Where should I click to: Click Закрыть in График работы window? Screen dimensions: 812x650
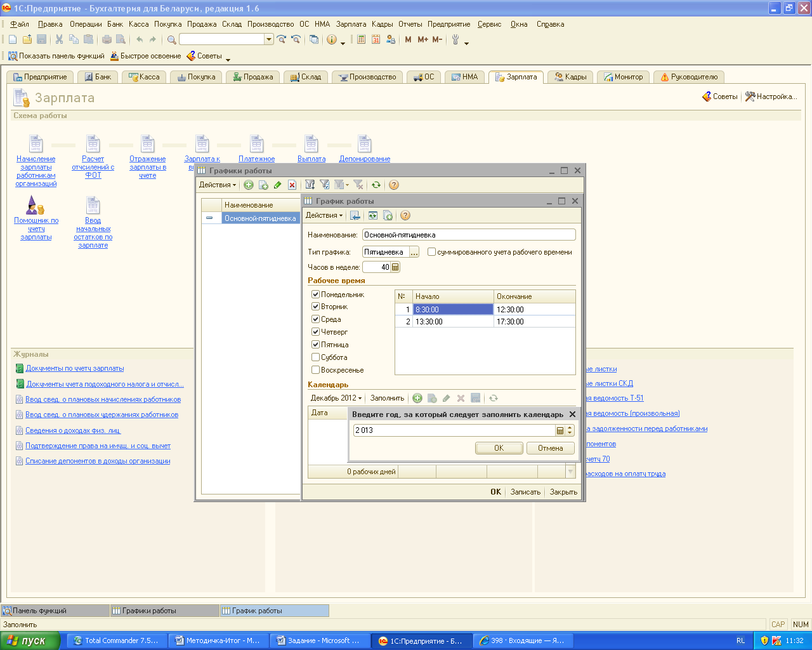click(563, 492)
